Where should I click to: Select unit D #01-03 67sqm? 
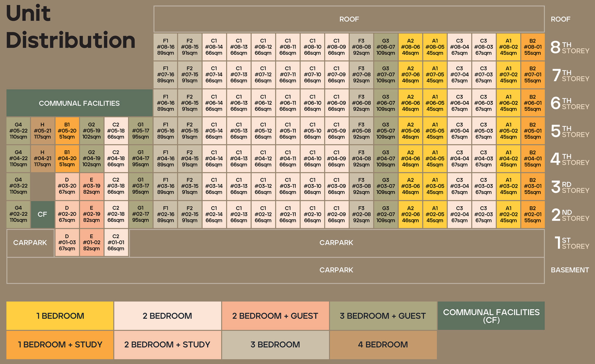[67, 243]
